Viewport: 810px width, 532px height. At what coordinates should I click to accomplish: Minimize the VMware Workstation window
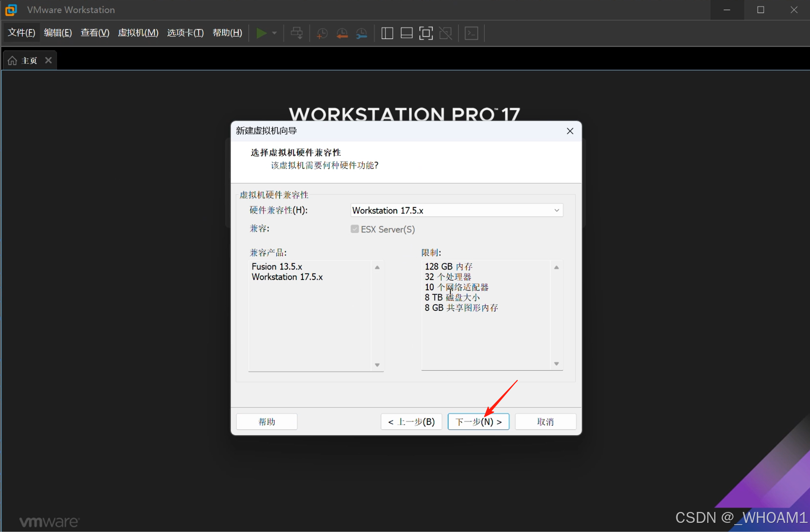point(727,10)
